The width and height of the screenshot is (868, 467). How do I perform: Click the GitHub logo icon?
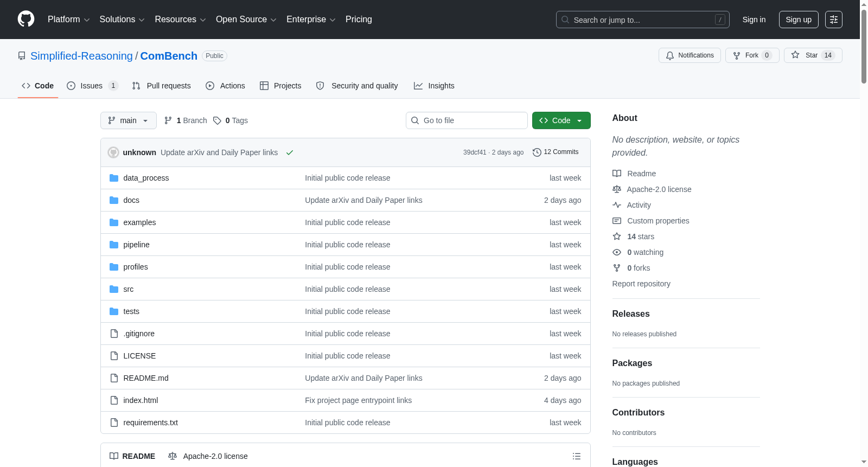26,20
